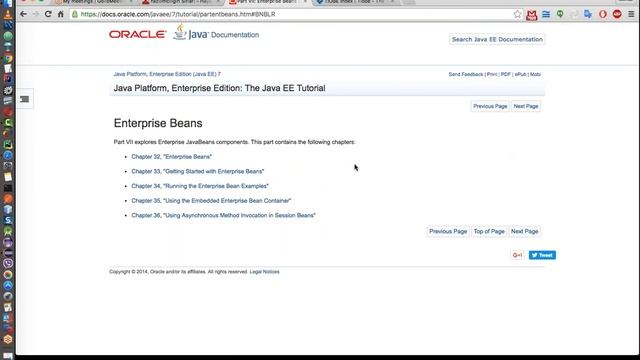Download the Mobi version link
This screenshot has width=640, height=360.
tap(536, 74)
